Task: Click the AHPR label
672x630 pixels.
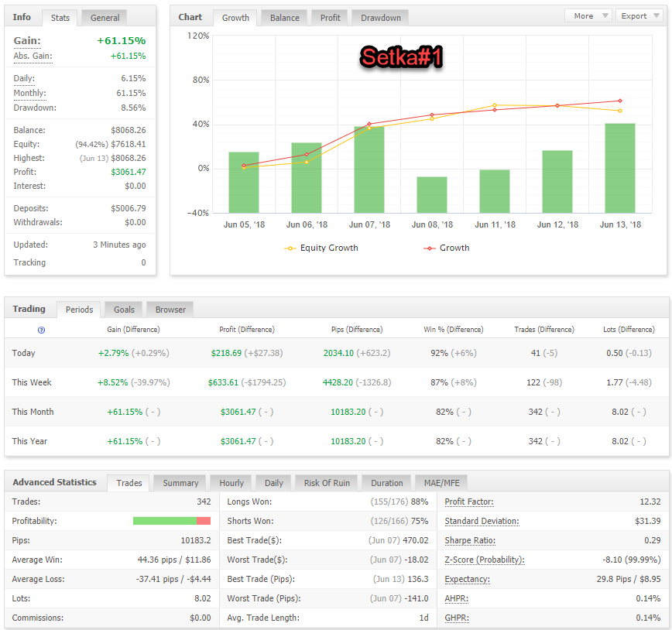Action: click(457, 598)
